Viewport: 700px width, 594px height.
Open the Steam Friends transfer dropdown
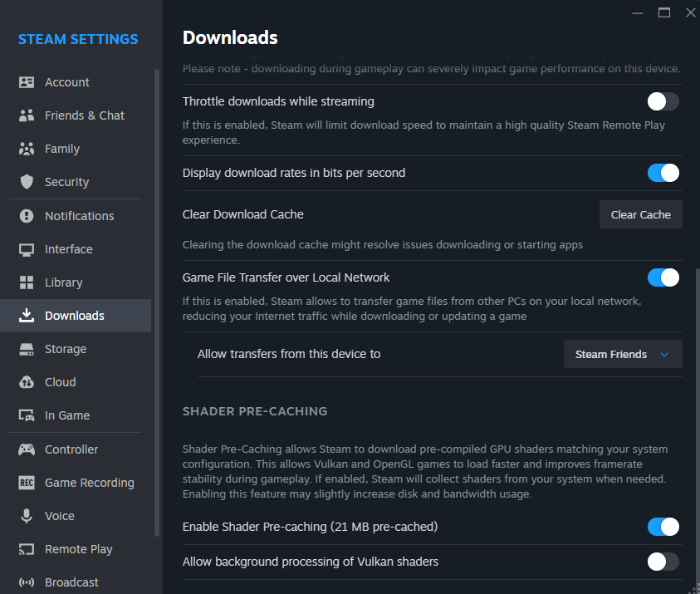pos(623,354)
